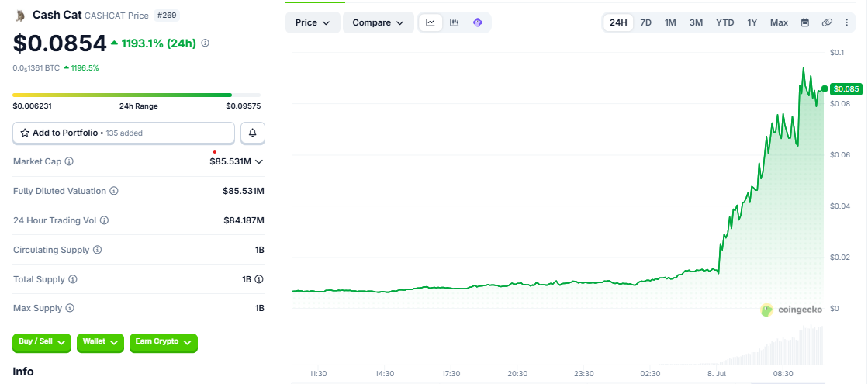Open the calendar date range picker

[805, 22]
